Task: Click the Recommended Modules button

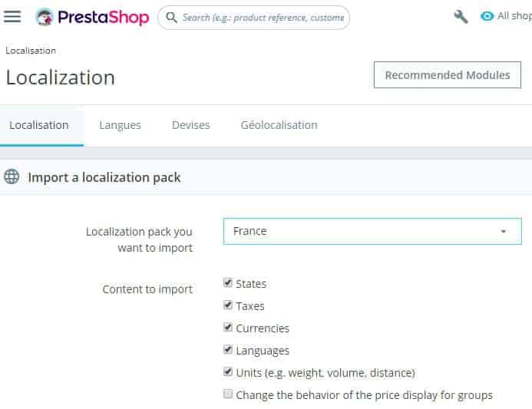Action: pyautogui.click(x=448, y=75)
